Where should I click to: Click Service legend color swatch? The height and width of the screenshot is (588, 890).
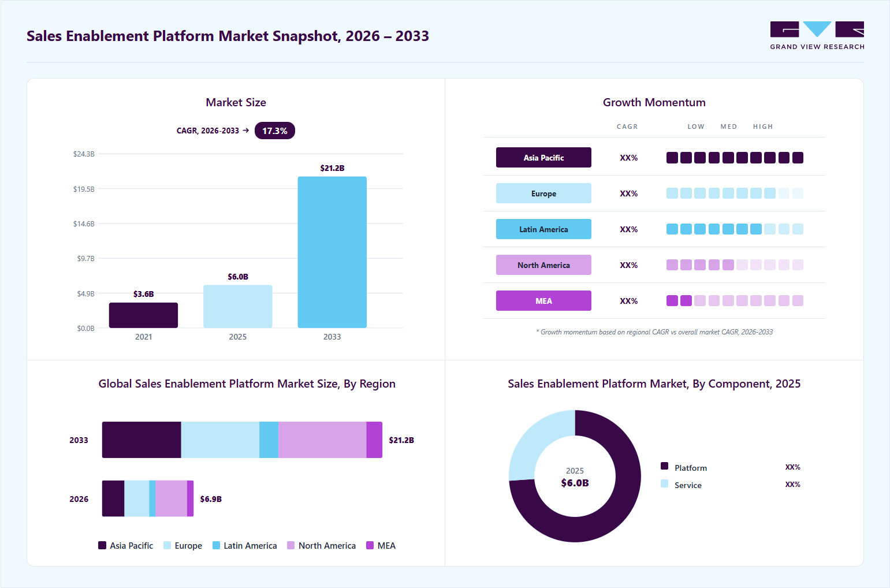(664, 483)
